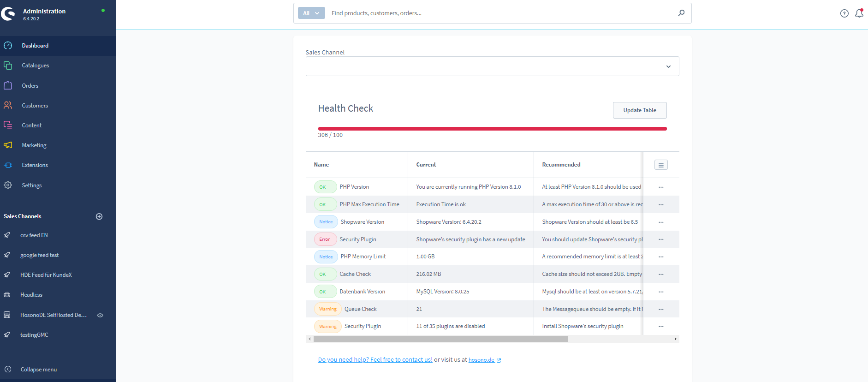The width and height of the screenshot is (868, 382).
Task: Click the Update Table button
Action: (640, 110)
